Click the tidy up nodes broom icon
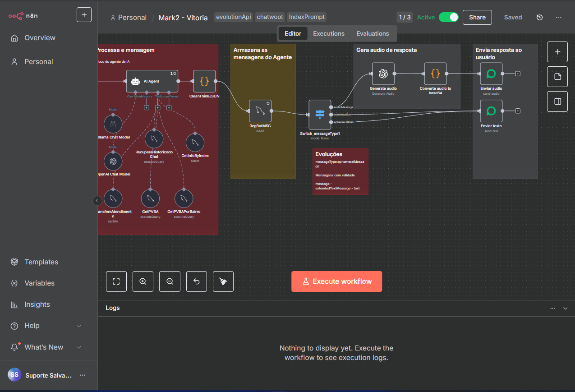Image resolution: width=575 pixels, height=392 pixels. pos(223,281)
